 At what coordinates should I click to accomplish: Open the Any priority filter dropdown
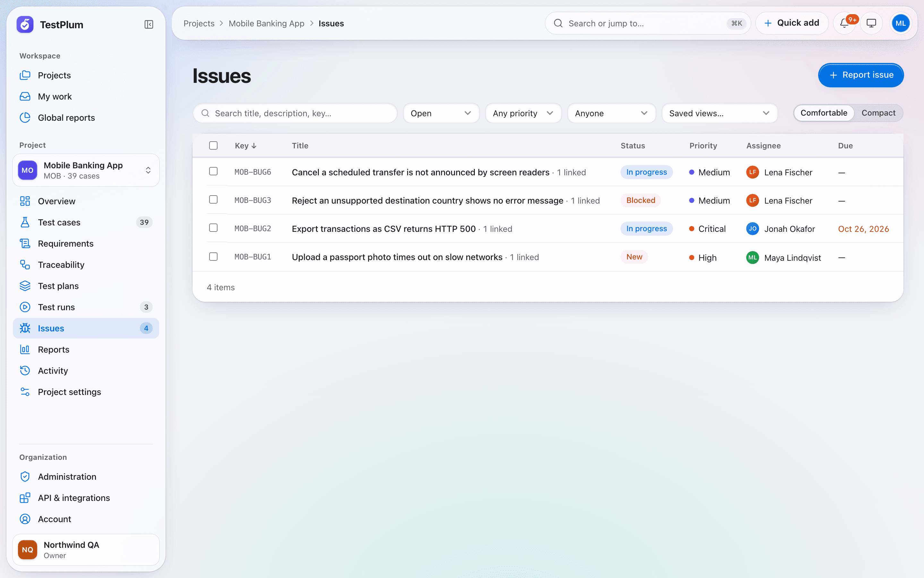pyautogui.click(x=523, y=113)
